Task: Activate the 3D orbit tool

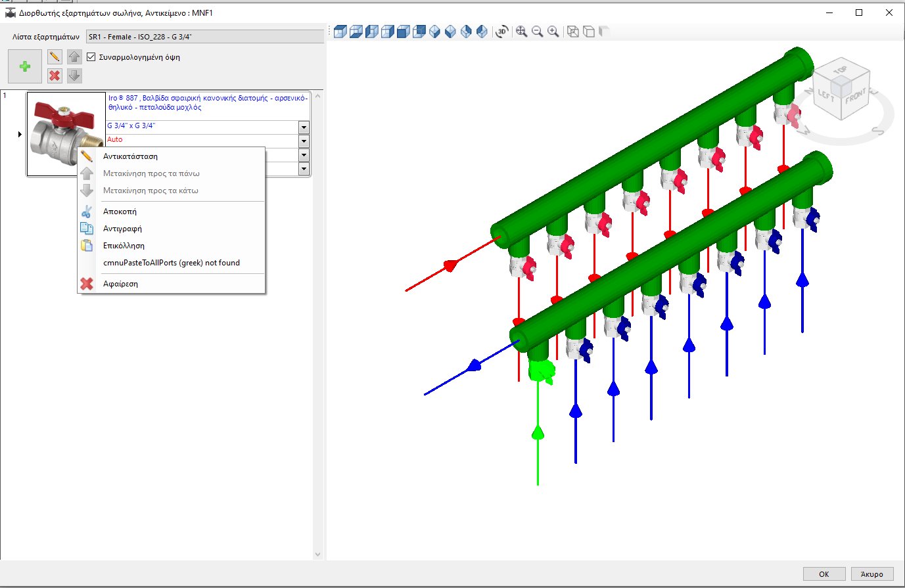Action: pyautogui.click(x=501, y=31)
